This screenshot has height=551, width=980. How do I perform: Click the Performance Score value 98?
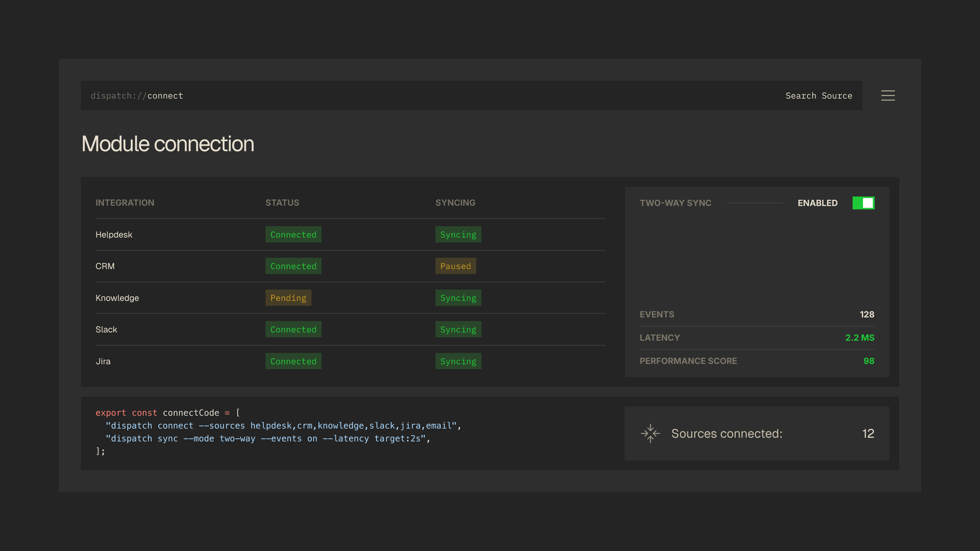(869, 361)
